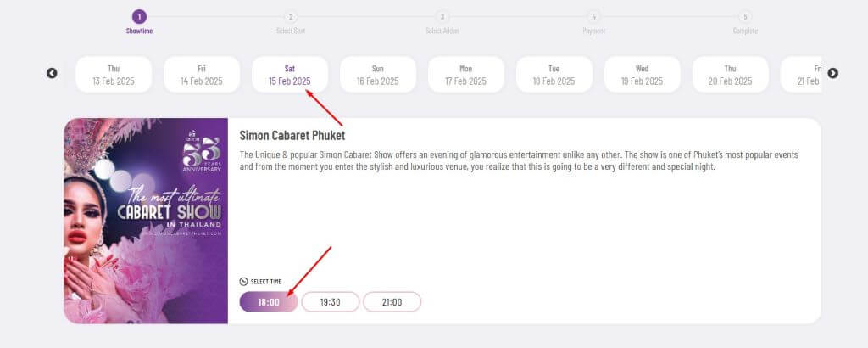This screenshot has height=348, width=868.
Task: Click step 2 Select Seat circle
Action: point(290,17)
